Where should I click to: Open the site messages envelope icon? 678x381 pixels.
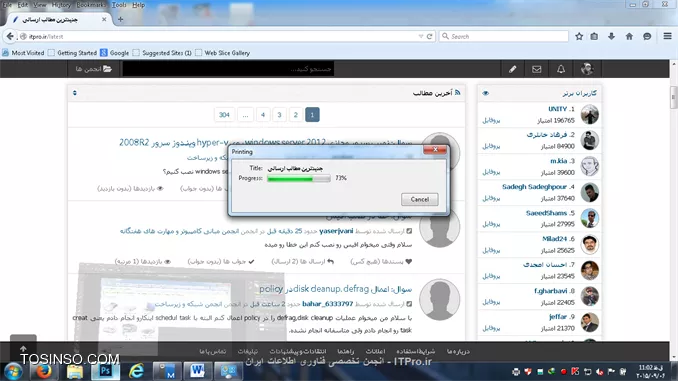tap(537, 69)
